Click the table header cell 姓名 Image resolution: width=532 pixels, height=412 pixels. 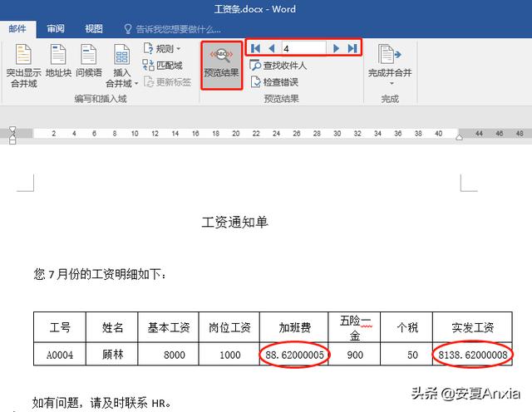[x=112, y=327]
